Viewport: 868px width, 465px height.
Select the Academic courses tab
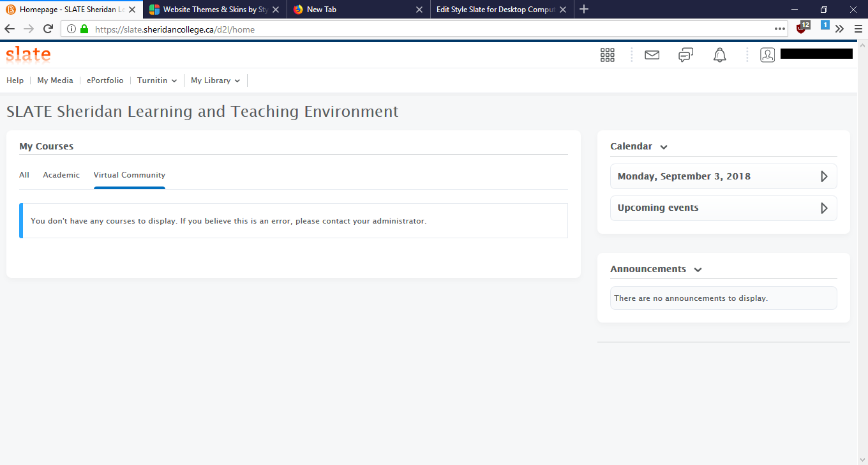pos(61,175)
